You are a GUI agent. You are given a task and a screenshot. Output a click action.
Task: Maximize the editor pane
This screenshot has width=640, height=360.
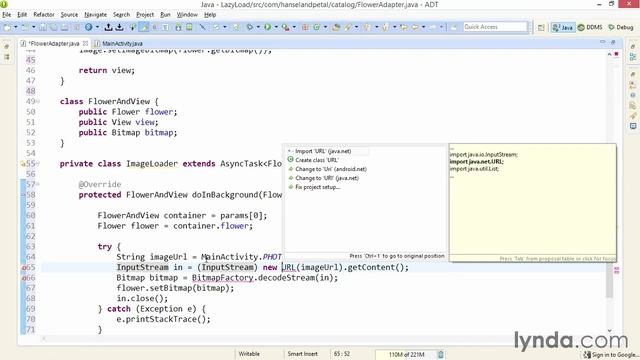[x=613, y=42]
